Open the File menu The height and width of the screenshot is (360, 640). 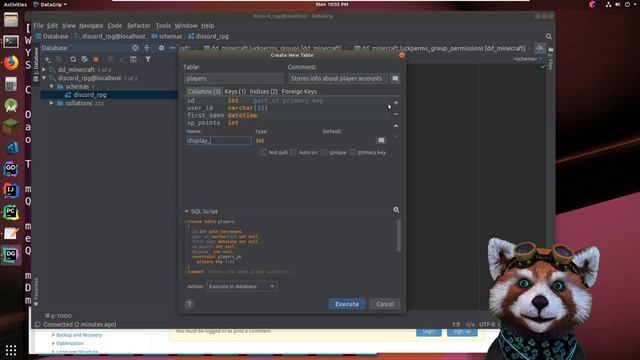38,25
